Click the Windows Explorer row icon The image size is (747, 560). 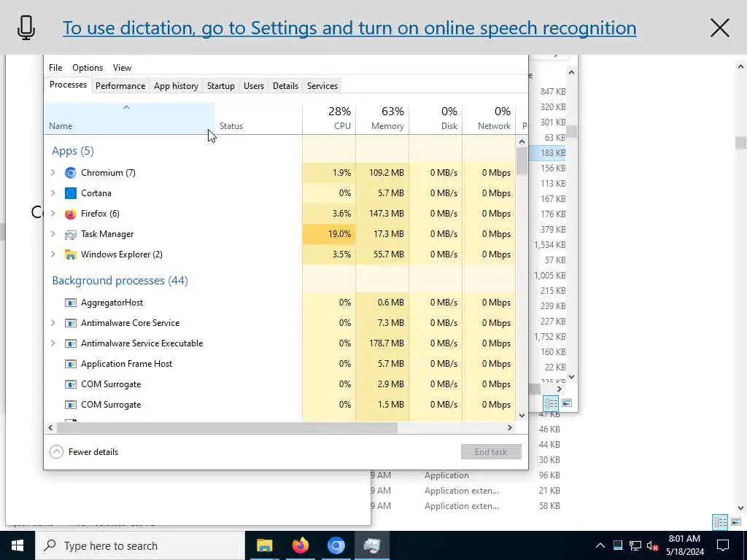(x=71, y=254)
